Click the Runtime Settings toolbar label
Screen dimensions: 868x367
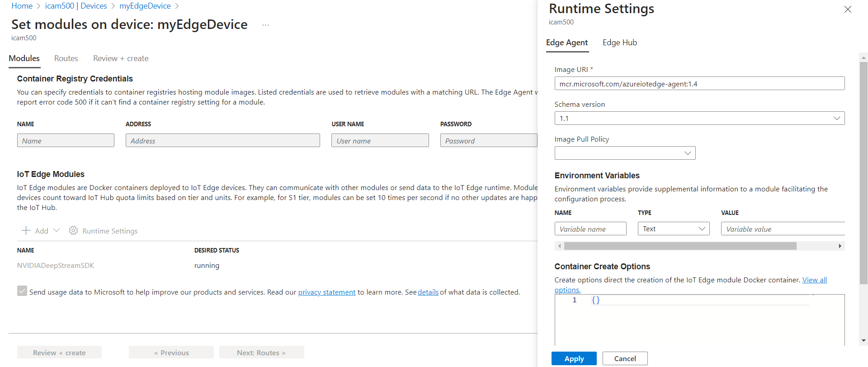coord(110,231)
